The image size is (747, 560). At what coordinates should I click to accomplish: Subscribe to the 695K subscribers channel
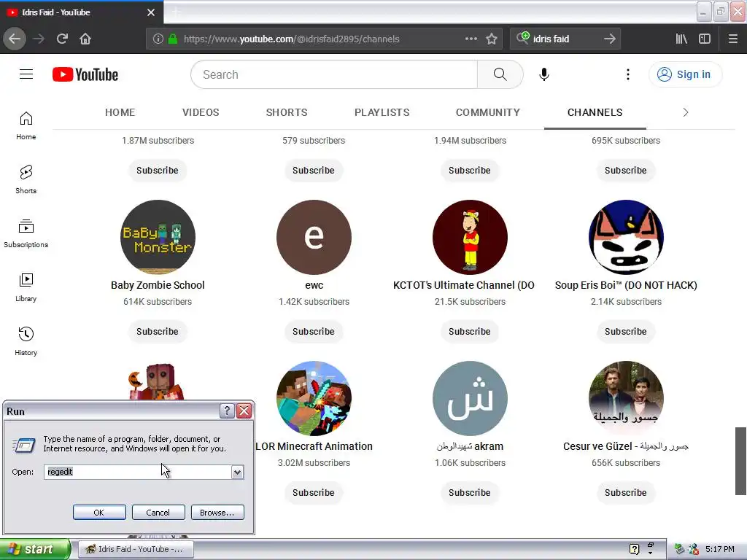coord(625,171)
